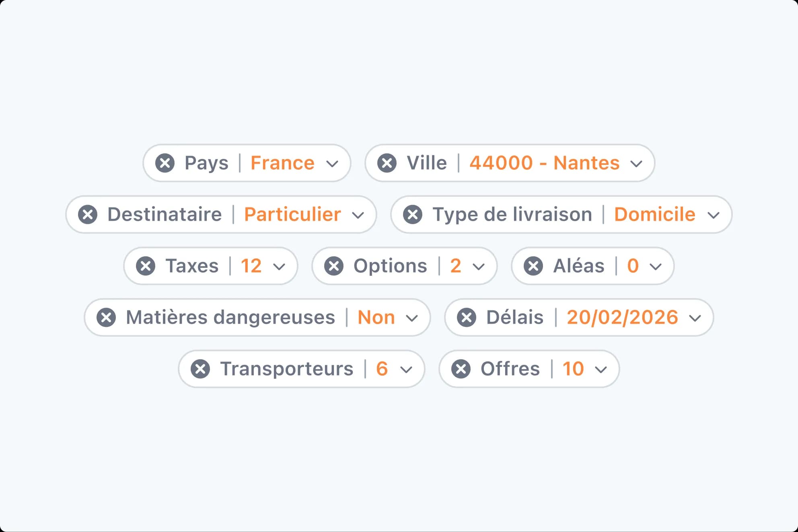
Task: Click the Non value on Matières dangereuses
Action: tap(376, 317)
